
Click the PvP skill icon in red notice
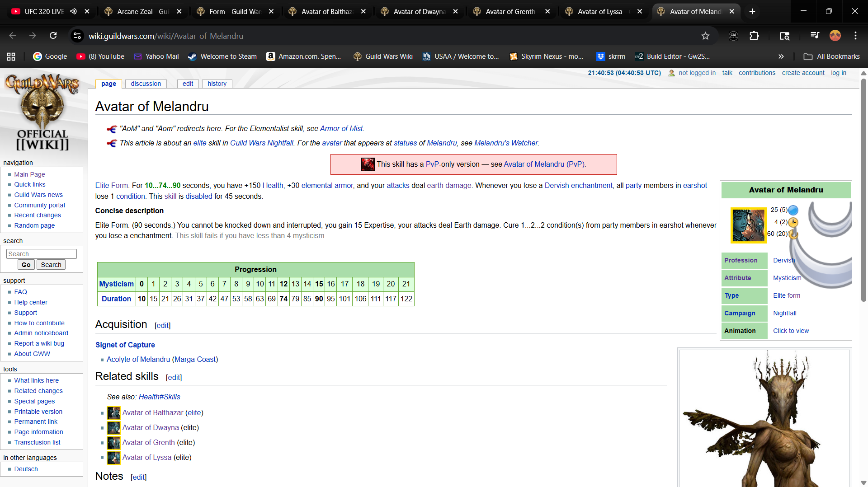pyautogui.click(x=368, y=164)
